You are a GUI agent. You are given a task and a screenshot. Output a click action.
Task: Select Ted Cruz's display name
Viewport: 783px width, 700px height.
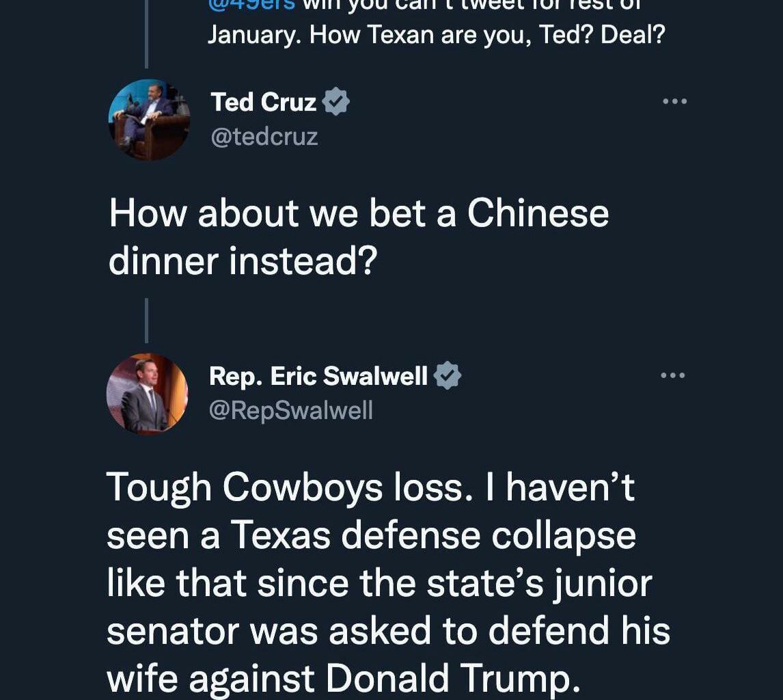pos(264,100)
